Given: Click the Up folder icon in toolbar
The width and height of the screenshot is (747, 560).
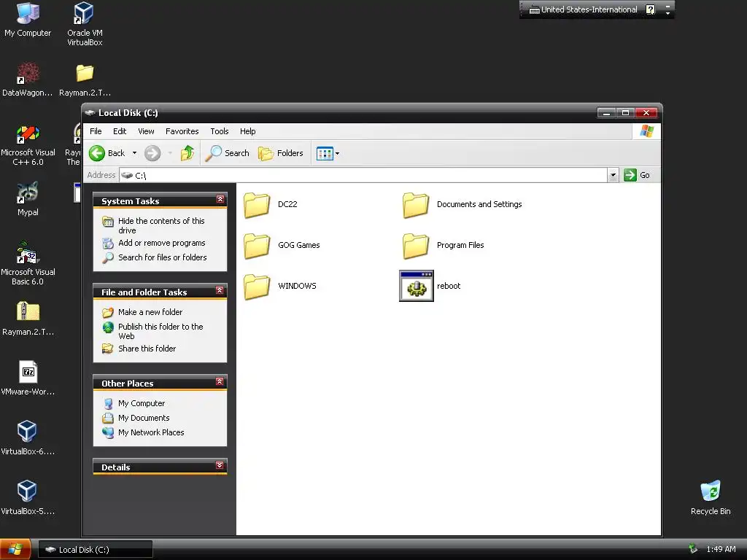Looking at the screenshot, I should (x=187, y=153).
